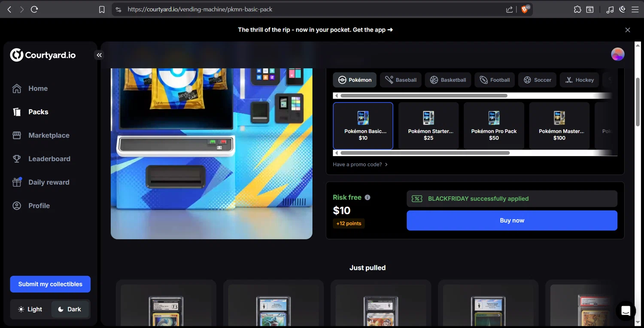The height and width of the screenshot is (328, 644).
Task: Open Brave Shields lion icon
Action: point(525,9)
